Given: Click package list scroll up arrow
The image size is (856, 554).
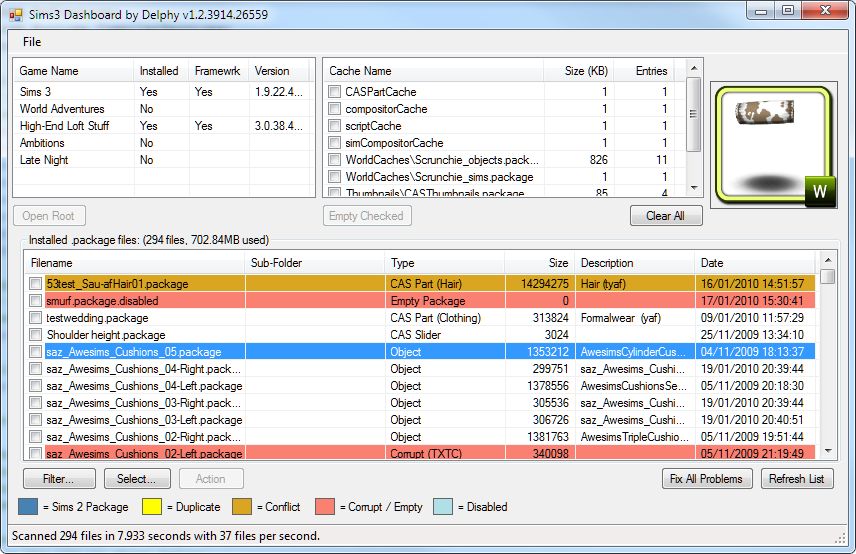Looking at the screenshot, I should (x=828, y=260).
